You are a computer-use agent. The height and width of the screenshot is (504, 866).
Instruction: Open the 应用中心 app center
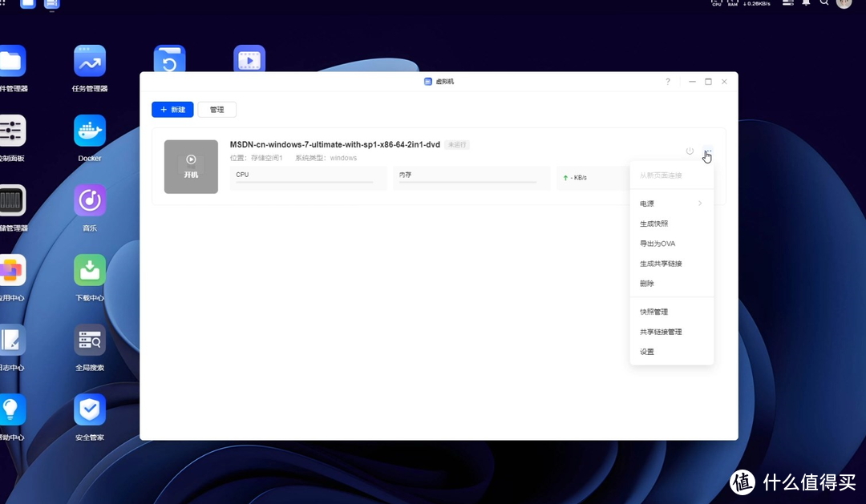[11, 268]
